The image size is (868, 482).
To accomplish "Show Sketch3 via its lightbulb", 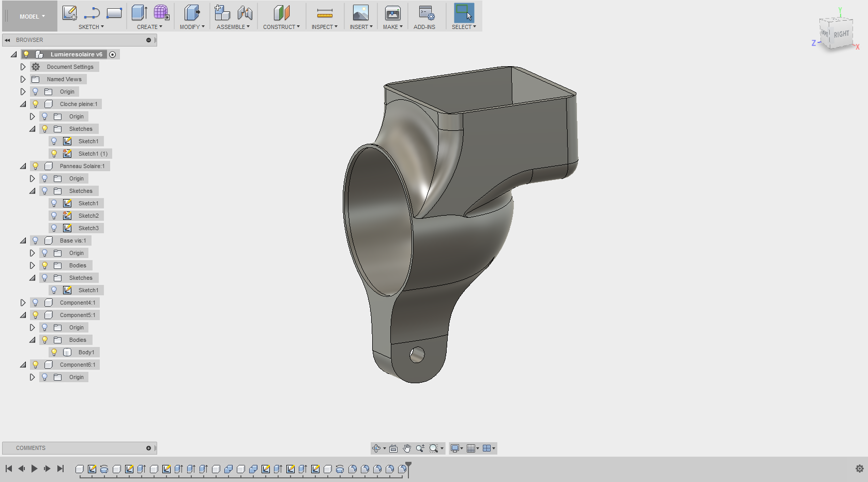I will pyautogui.click(x=54, y=228).
